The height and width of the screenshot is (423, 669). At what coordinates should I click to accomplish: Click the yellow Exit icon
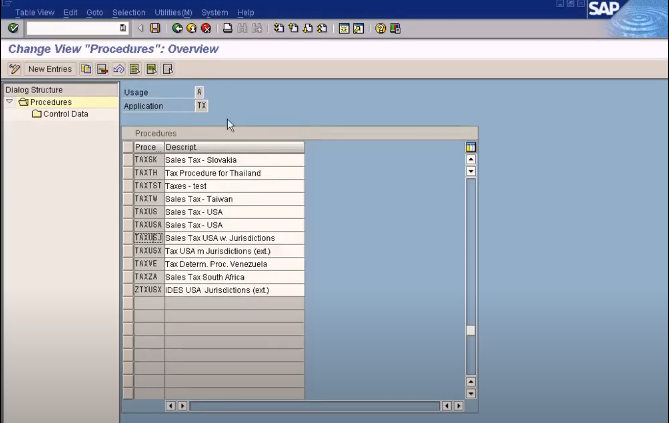[x=192, y=28]
